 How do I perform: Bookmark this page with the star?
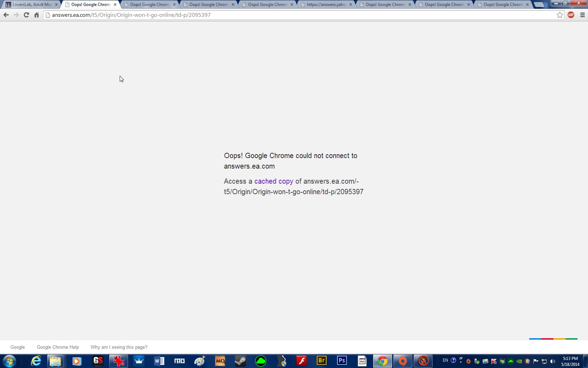click(560, 15)
